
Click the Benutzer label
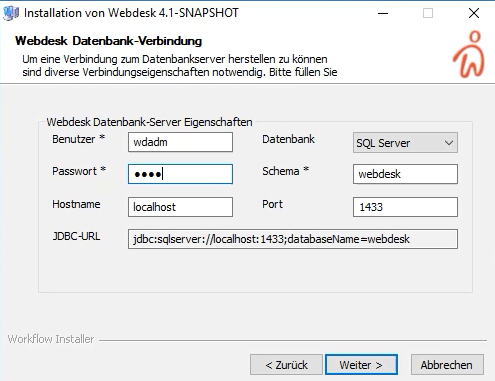(x=79, y=139)
